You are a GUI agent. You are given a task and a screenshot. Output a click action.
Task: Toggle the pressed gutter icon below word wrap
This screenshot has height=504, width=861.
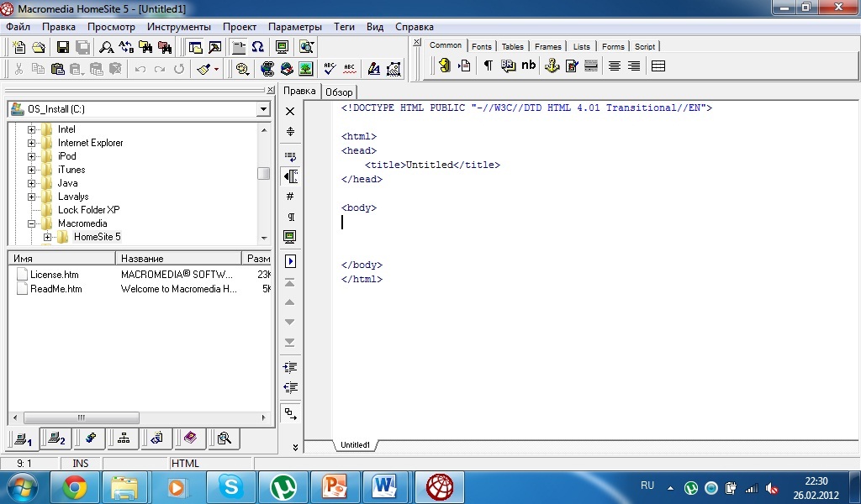coord(290,176)
